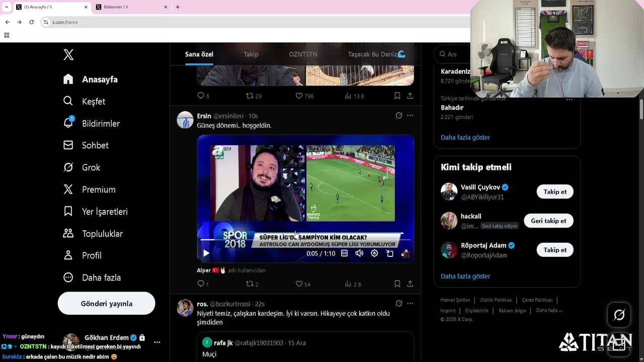644x362 pixels.
Task: Open Topluluklar communities
Action: [93, 234]
